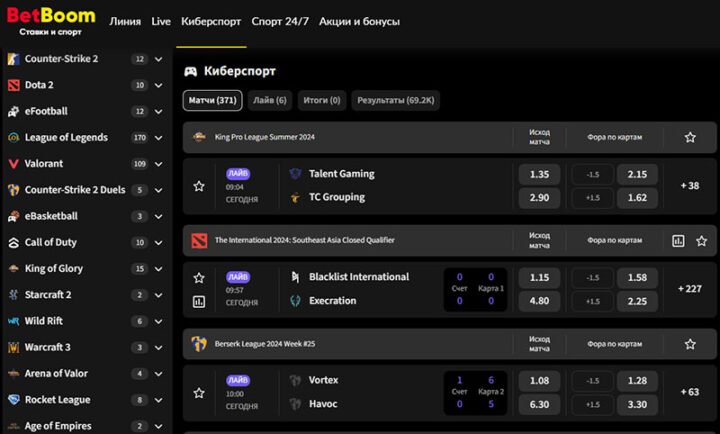Expand the Starcraft 2 section
Image resolution: width=720 pixels, height=434 pixels.
pyautogui.click(x=159, y=295)
